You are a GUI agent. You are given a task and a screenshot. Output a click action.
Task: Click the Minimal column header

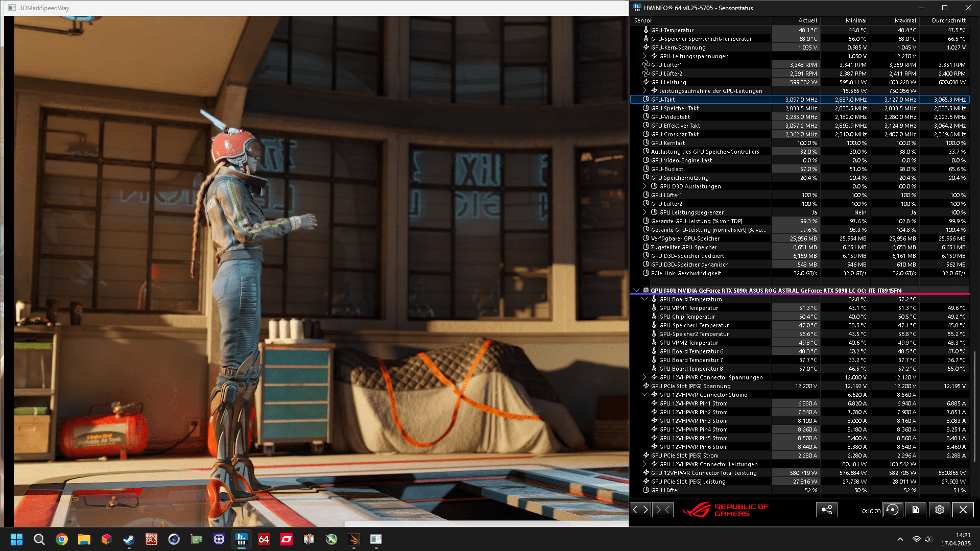845,20
